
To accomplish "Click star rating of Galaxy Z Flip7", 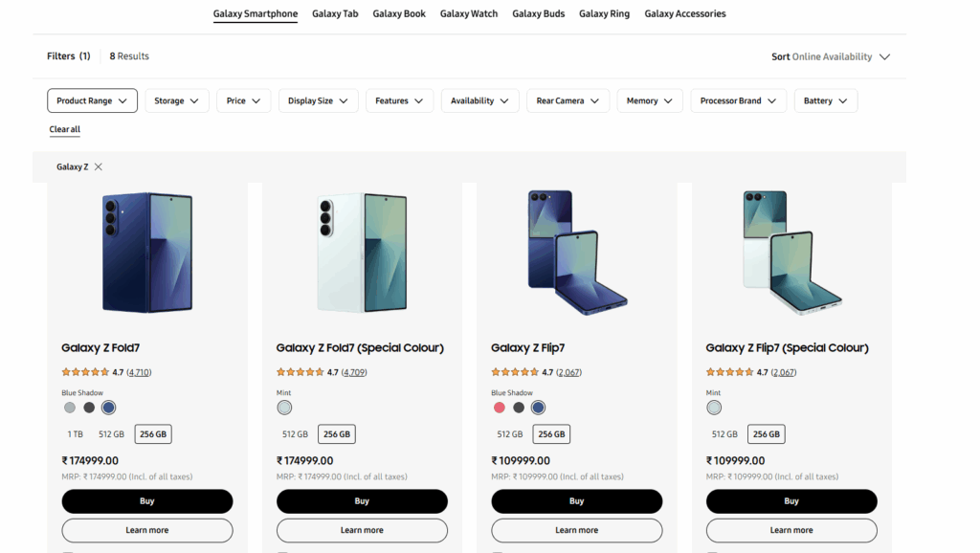I will (515, 372).
